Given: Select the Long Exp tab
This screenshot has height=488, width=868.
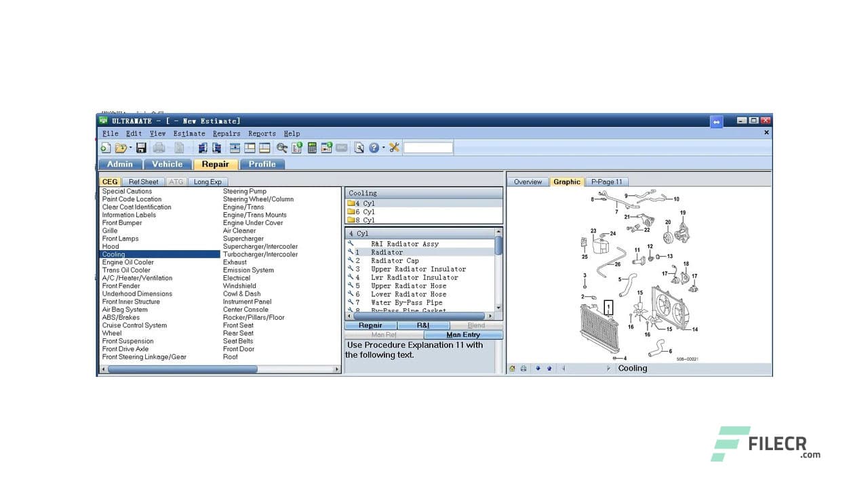Looking at the screenshot, I should pyautogui.click(x=208, y=182).
